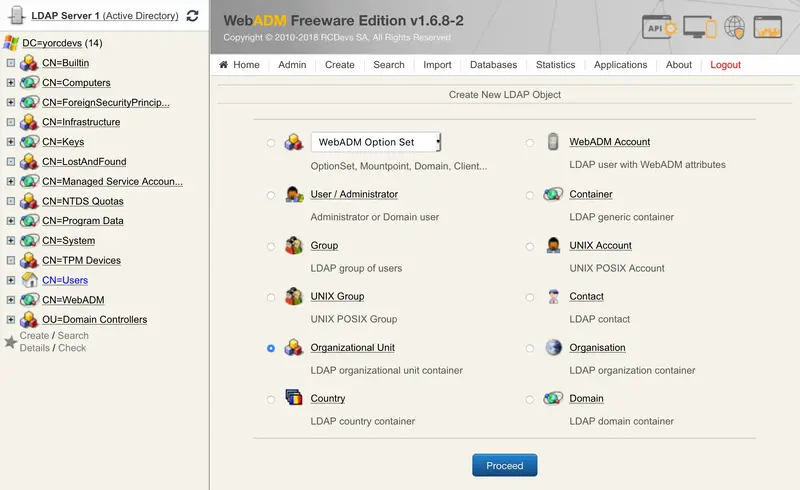Select the Group radio button
800x490 pixels.
click(271, 247)
